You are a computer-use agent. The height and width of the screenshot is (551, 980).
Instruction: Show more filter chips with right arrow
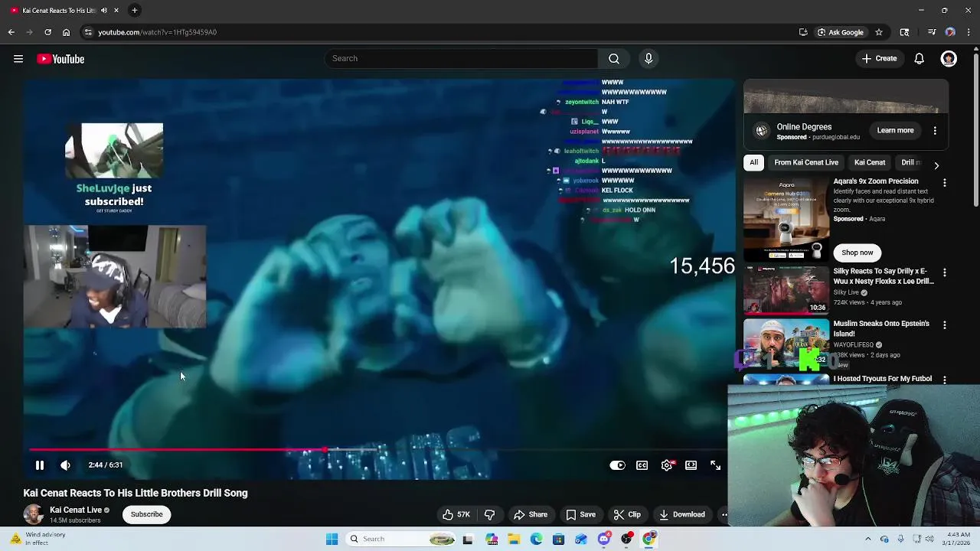click(936, 165)
